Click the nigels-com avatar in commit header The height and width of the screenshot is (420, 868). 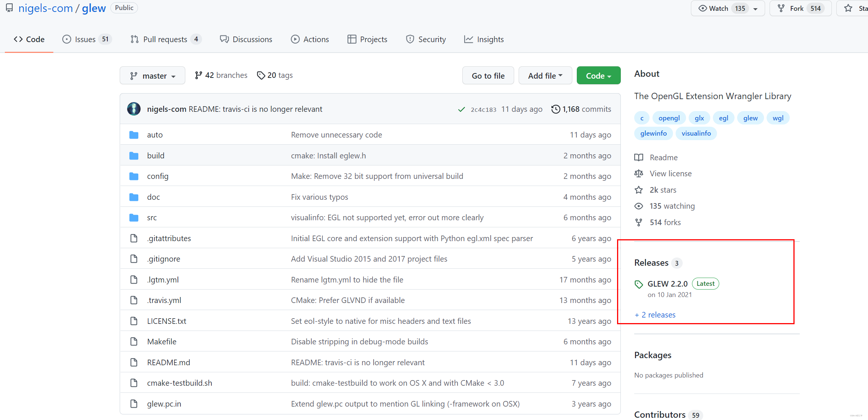click(134, 109)
